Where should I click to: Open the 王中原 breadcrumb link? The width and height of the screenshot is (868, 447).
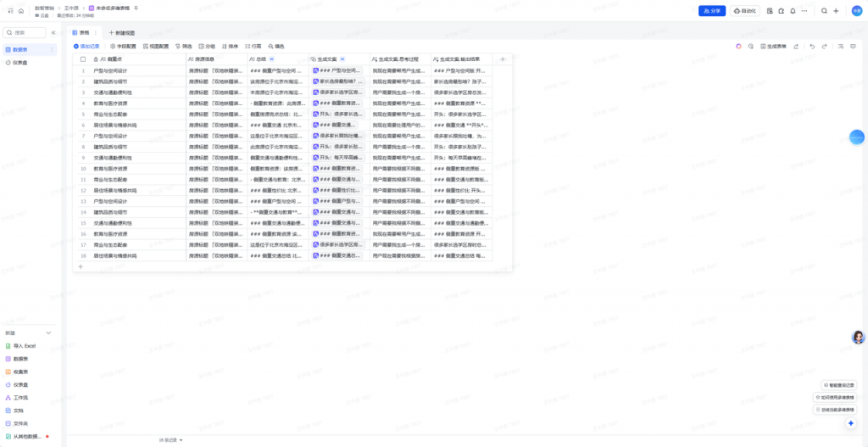pyautogui.click(x=72, y=8)
